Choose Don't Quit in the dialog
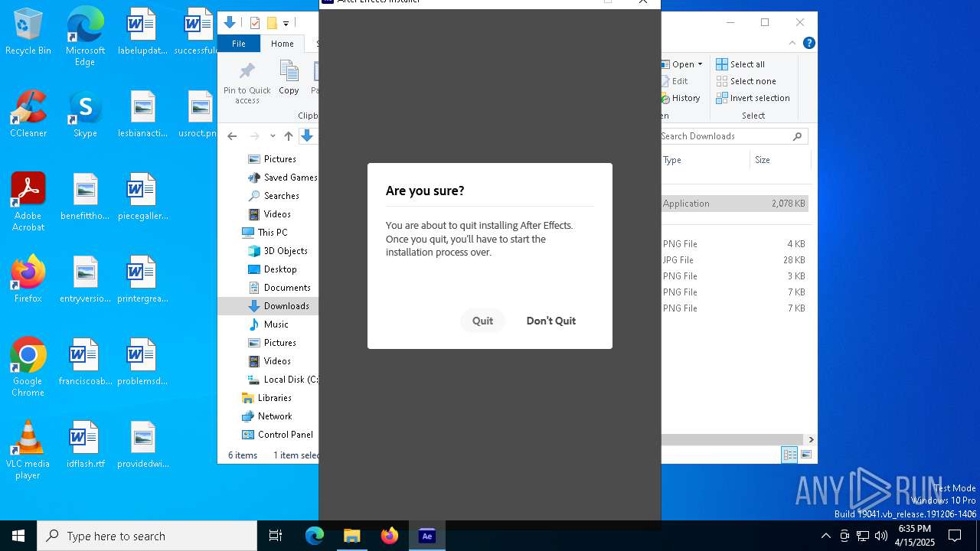Viewport: 980px width, 551px height. (550, 321)
